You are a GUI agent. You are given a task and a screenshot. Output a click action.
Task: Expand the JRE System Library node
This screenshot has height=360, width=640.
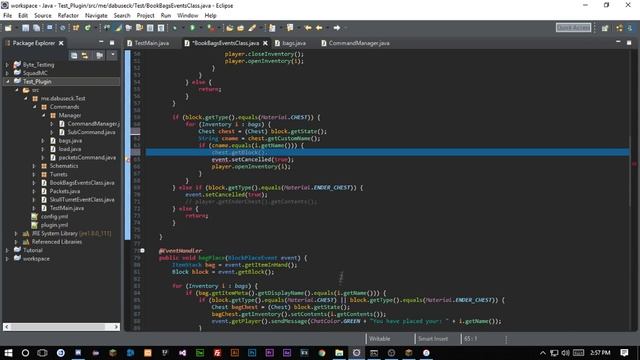pos(16,233)
